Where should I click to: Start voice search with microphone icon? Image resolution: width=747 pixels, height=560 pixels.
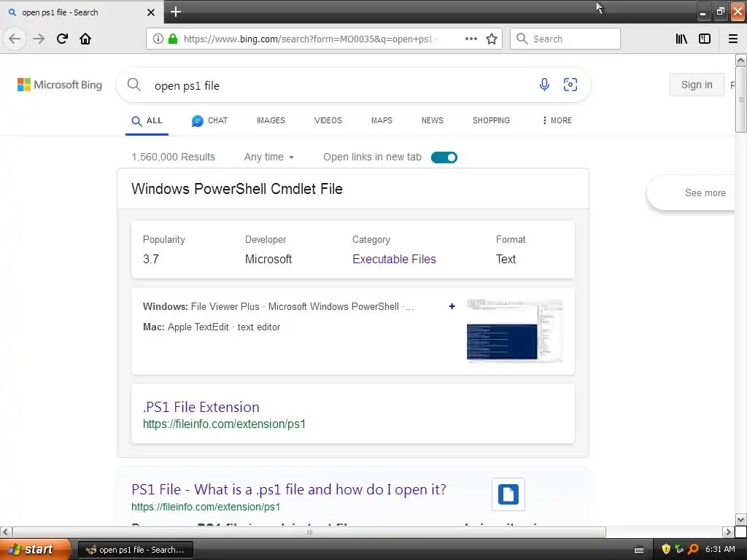tap(544, 85)
